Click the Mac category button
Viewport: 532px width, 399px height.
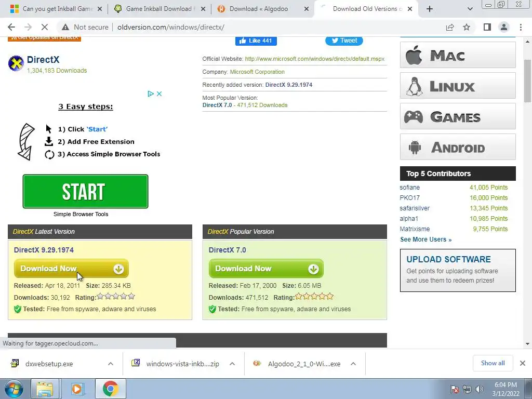point(458,55)
